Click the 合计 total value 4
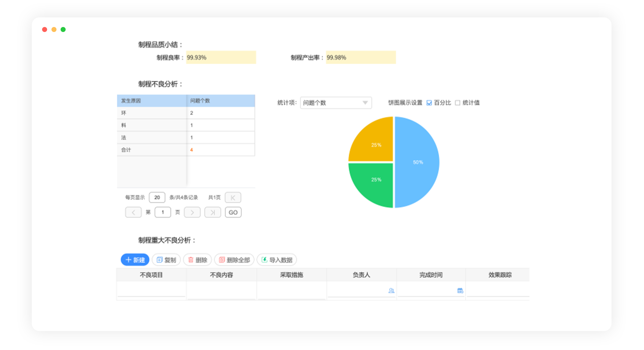 pyautogui.click(x=191, y=150)
